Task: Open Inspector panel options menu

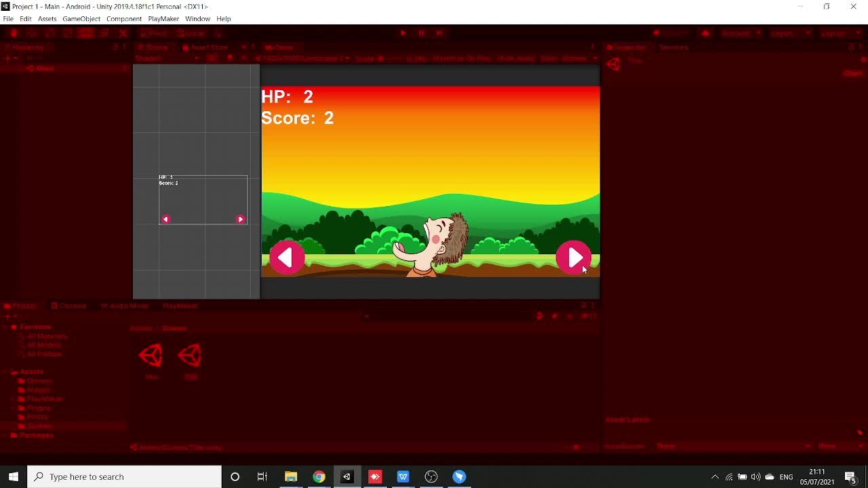Action: 861,47
